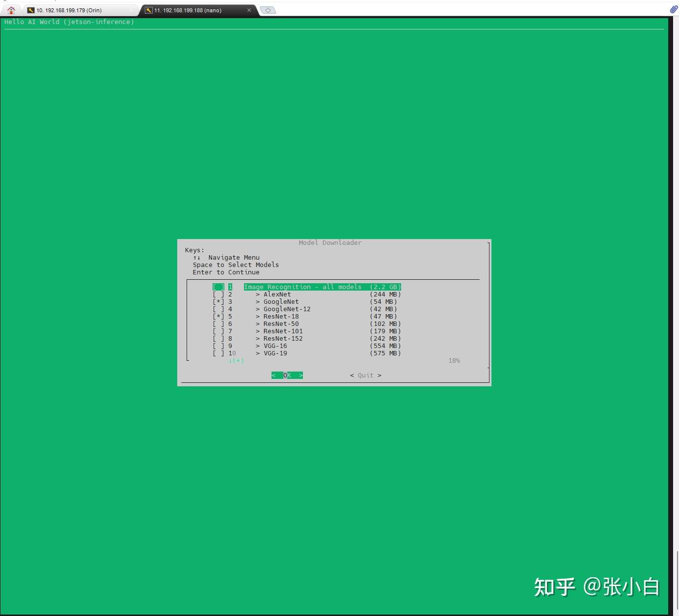
Task: Switch to the 192.168.199.179 (Orin) tab
Action: coord(80,10)
